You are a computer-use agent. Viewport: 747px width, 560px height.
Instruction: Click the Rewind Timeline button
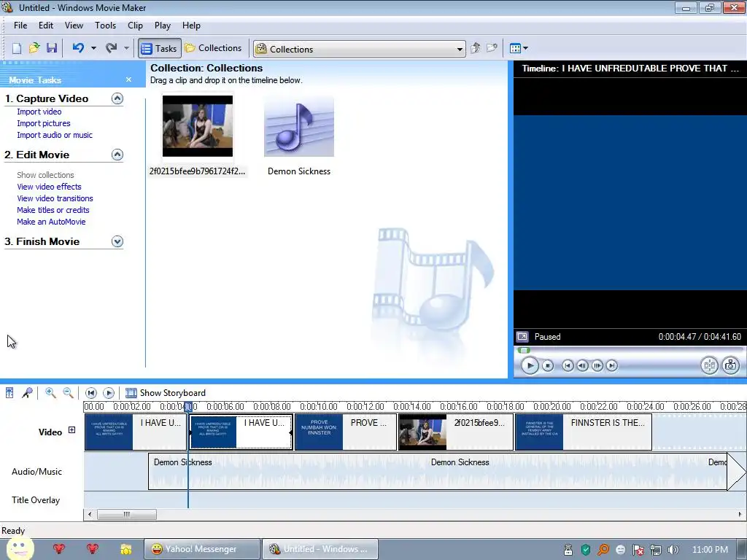[90, 393]
